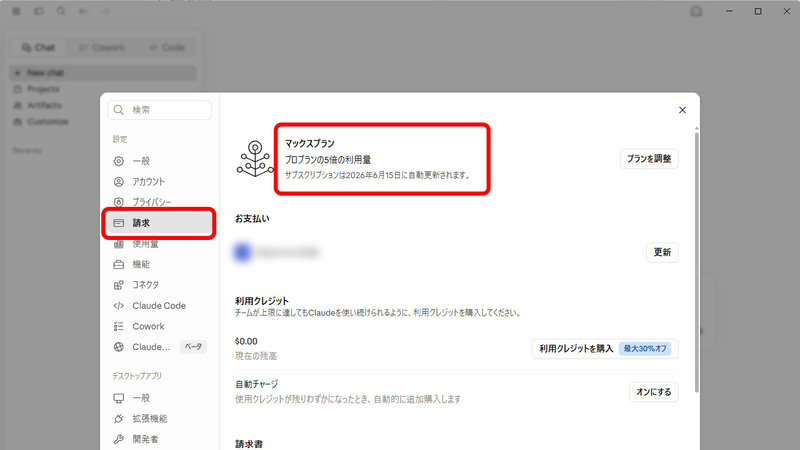The height and width of the screenshot is (450, 800).
Task: Open 拡張機能 extensions settings
Action: pos(160,419)
